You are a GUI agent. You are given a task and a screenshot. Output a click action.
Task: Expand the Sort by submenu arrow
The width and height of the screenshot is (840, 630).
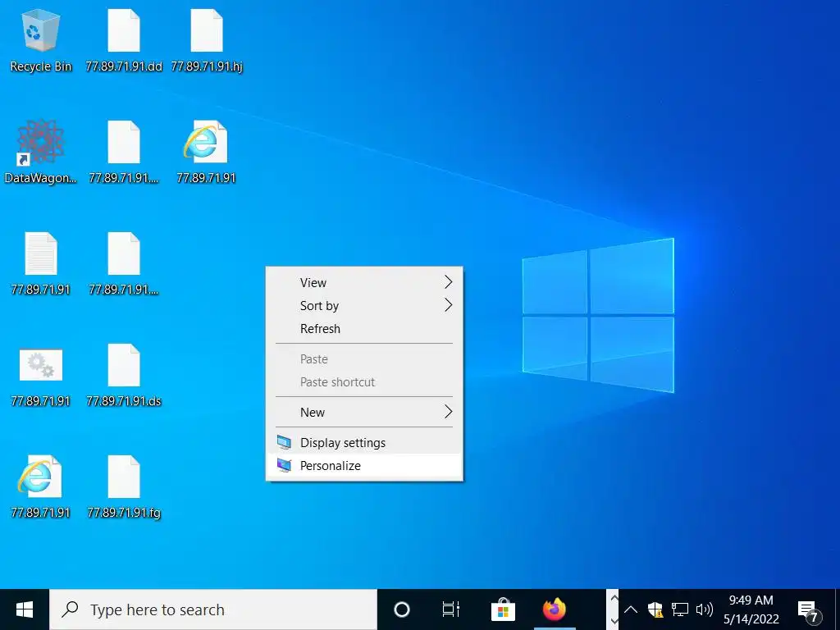coord(449,305)
